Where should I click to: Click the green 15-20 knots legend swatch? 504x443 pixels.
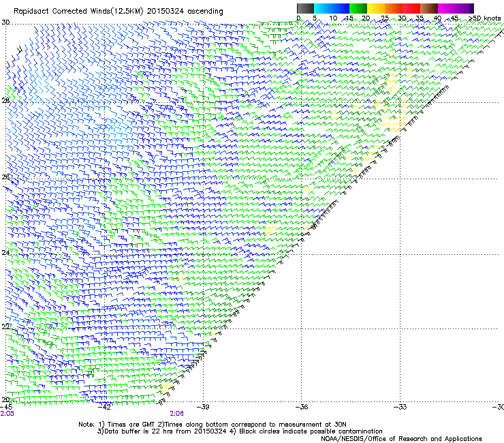(358, 8)
